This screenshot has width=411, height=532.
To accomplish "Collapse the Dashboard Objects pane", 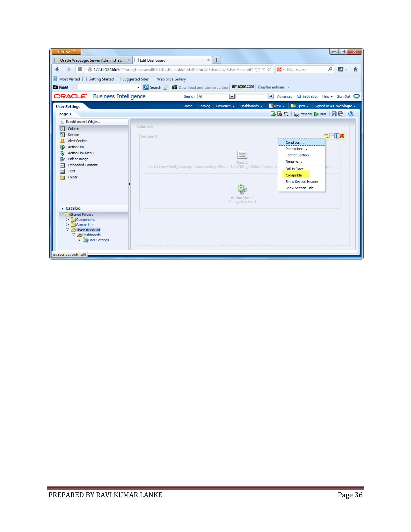I will 62,122.
